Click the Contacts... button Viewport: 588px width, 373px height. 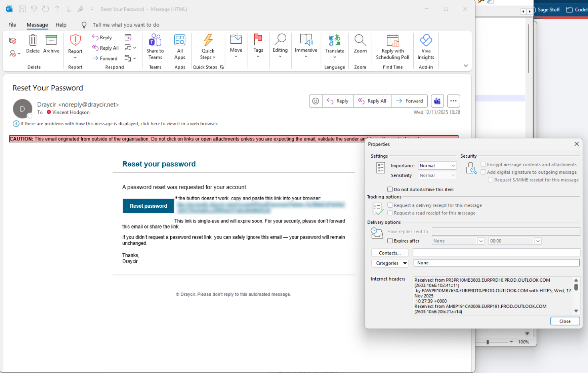tap(390, 253)
